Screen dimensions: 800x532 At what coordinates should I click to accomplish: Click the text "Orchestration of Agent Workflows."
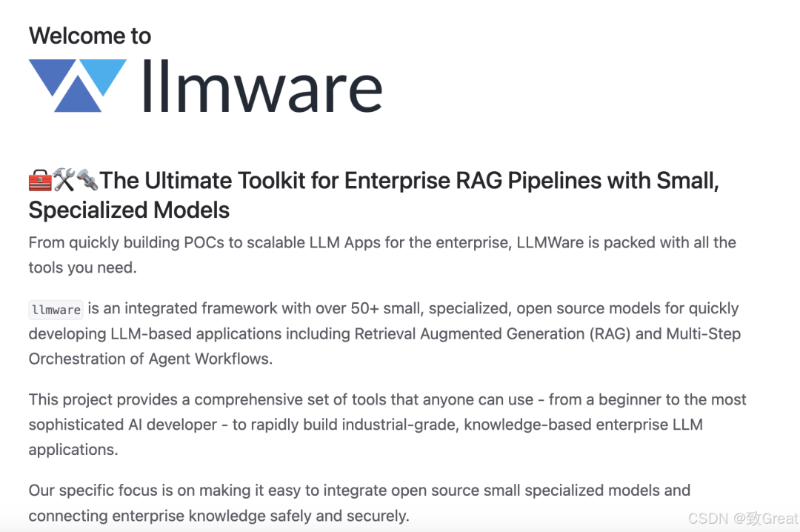(150, 359)
